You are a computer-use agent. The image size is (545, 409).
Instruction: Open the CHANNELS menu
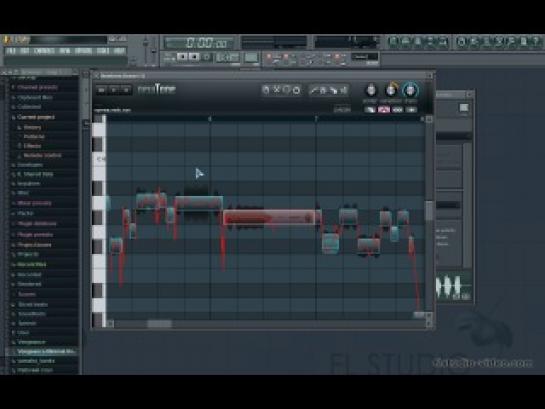(x=44, y=51)
